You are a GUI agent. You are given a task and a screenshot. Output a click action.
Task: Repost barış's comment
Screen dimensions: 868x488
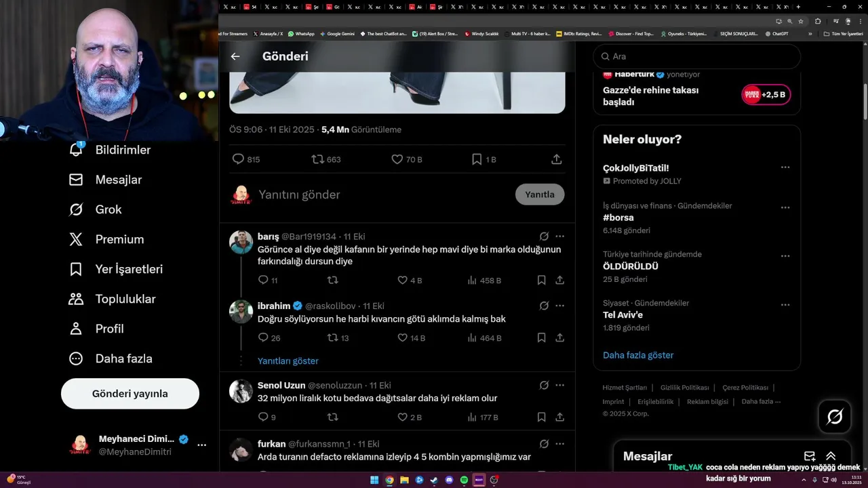tap(333, 280)
